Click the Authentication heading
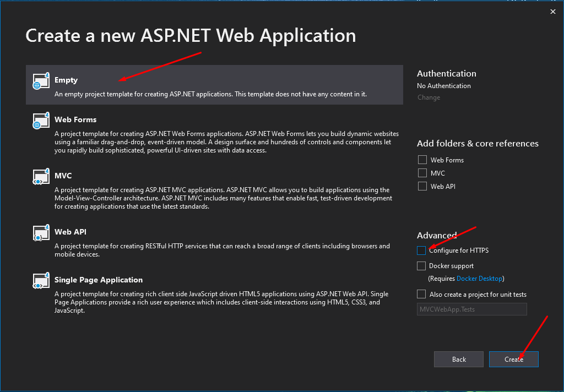564x392 pixels. pos(446,73)
